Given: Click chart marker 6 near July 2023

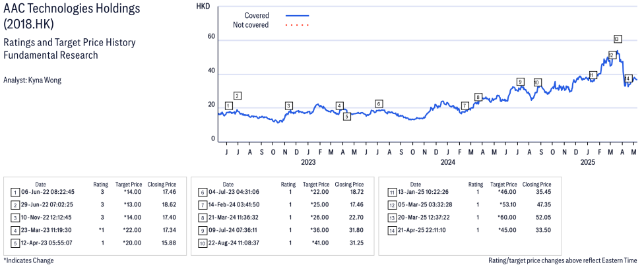Looking at the screenshot, I should tap(379, 103).
